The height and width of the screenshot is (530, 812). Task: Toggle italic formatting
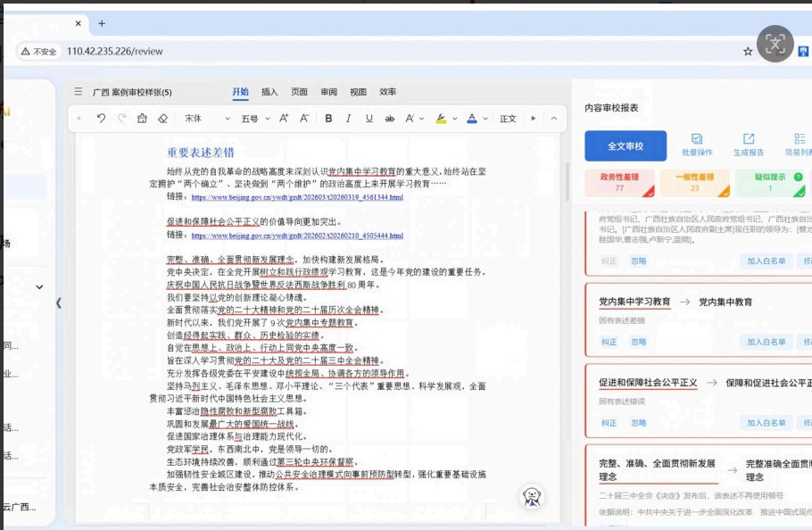coord(349,119)
